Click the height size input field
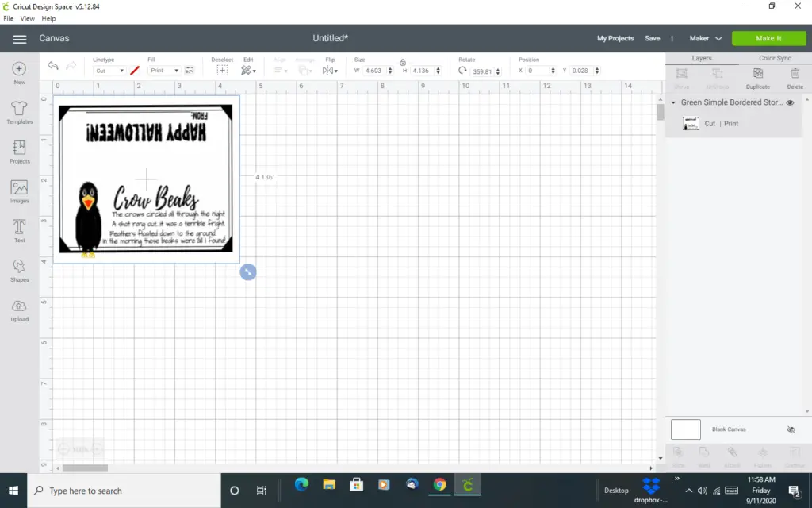This screenshot has height=508, width=812. (422, 71)
